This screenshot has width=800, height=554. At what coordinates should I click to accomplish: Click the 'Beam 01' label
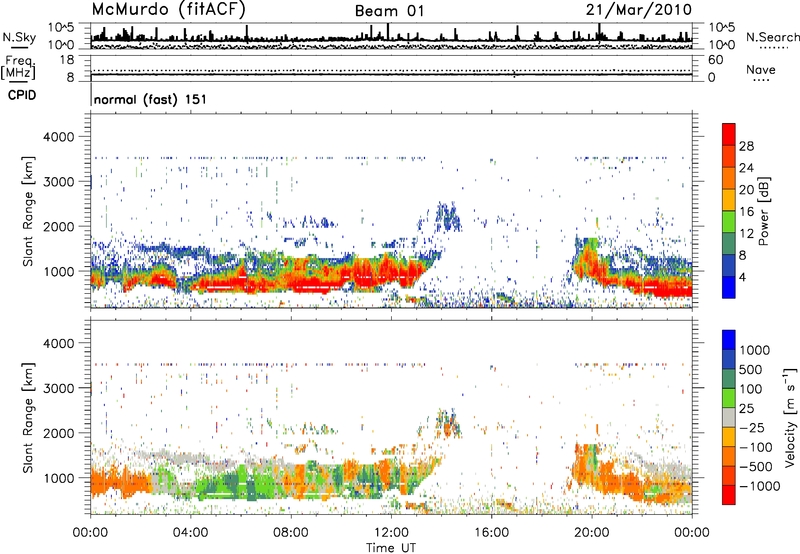pos(390,11)
